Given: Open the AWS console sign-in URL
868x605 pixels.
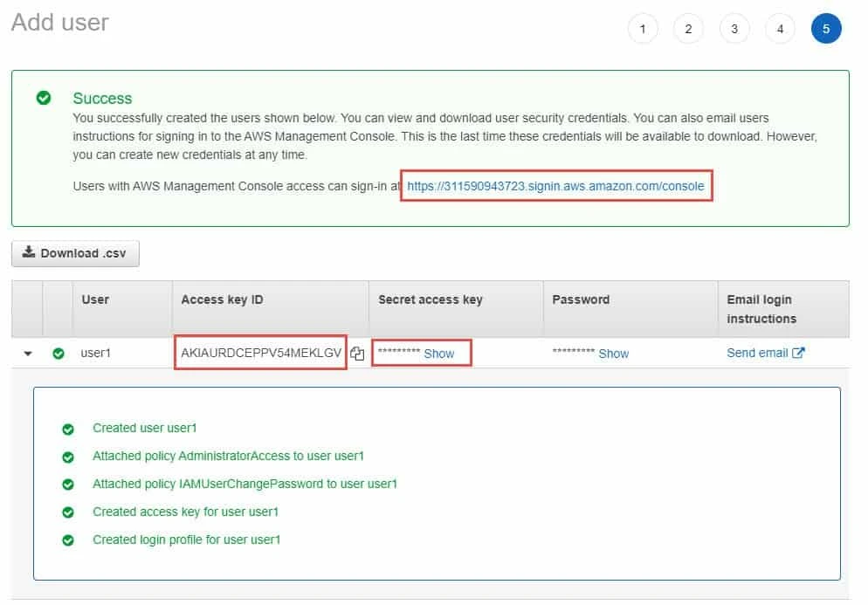Looking at the screenshot, I should (557, 185).
